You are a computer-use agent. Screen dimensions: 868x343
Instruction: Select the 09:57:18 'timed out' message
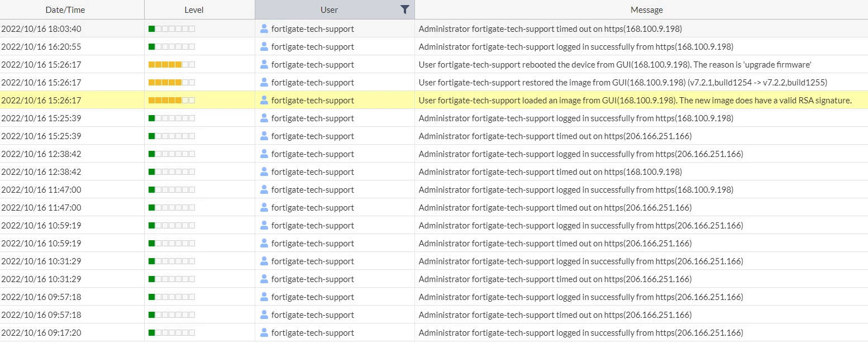pos(555,315)
